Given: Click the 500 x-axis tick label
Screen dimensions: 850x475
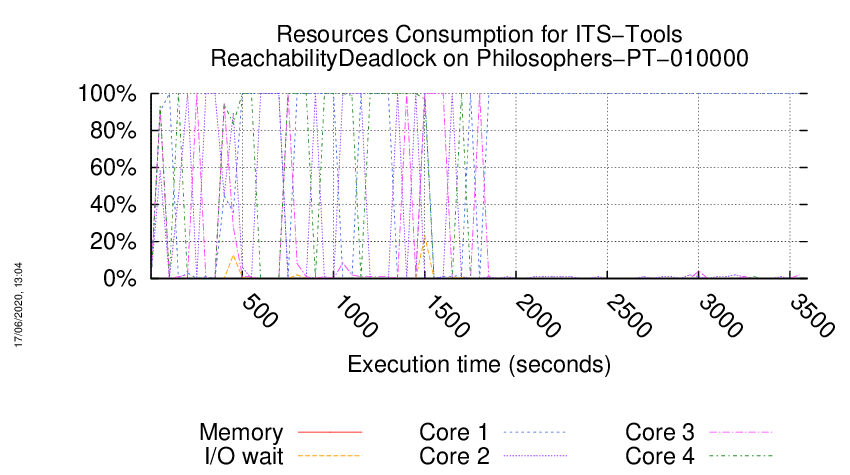Looking at the screenshot, I should click(x=259, y=311).
